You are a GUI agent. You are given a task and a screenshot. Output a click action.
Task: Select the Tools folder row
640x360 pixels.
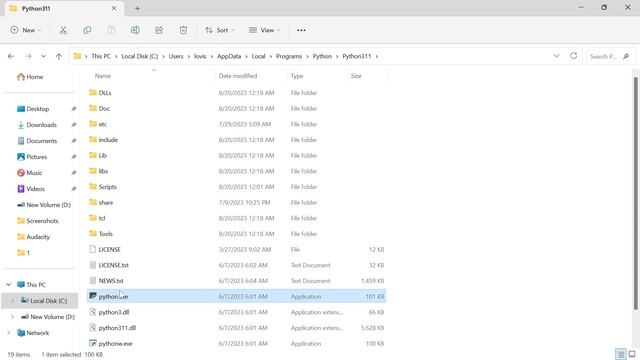(x=236, y=234)
